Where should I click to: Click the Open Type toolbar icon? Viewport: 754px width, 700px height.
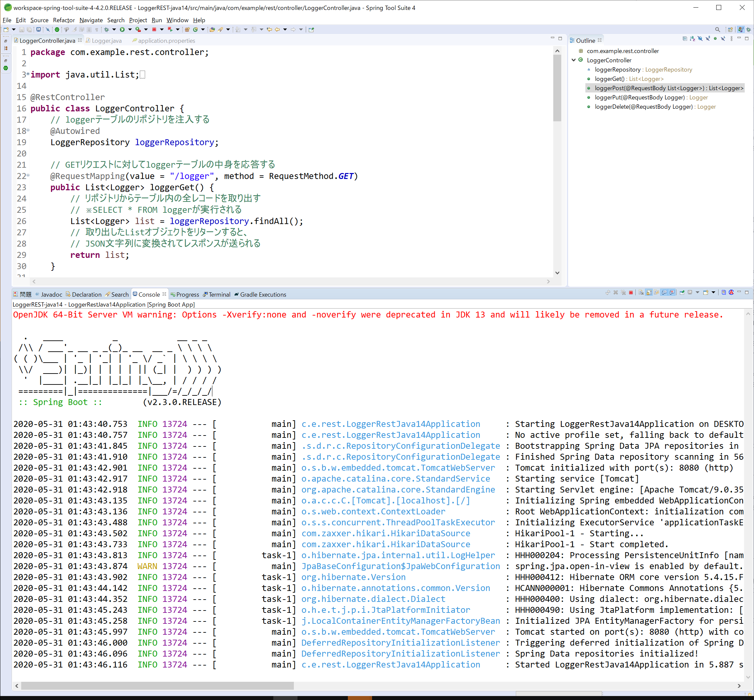point(212,29)
